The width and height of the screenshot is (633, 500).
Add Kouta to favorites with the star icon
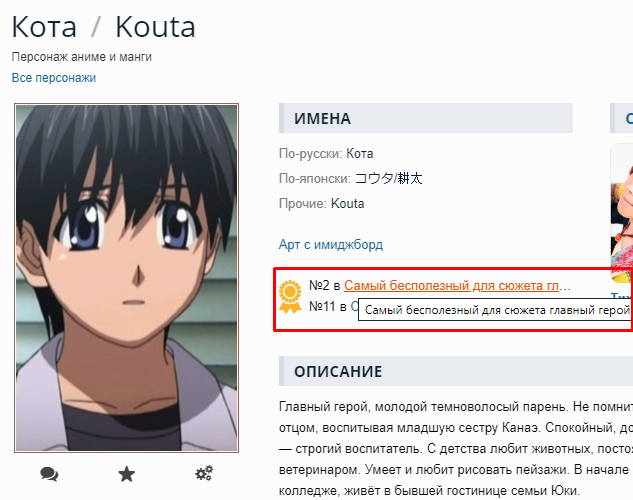[126, 474]
